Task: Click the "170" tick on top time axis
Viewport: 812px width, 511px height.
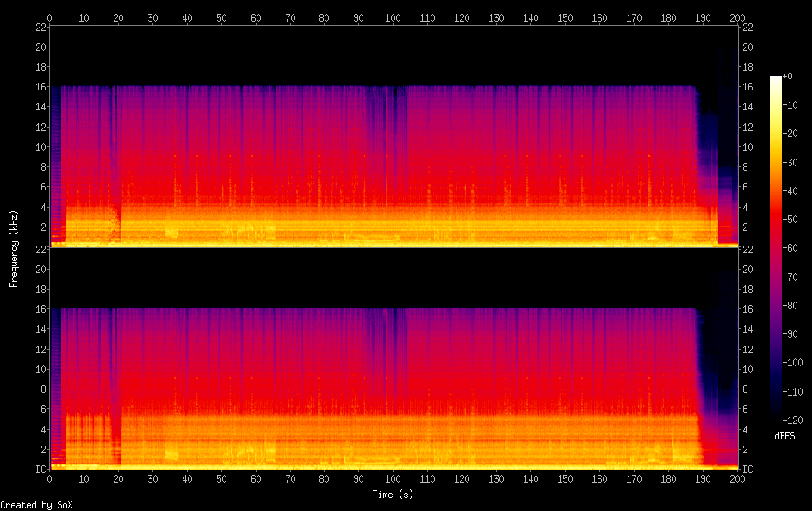Action: 634,18
